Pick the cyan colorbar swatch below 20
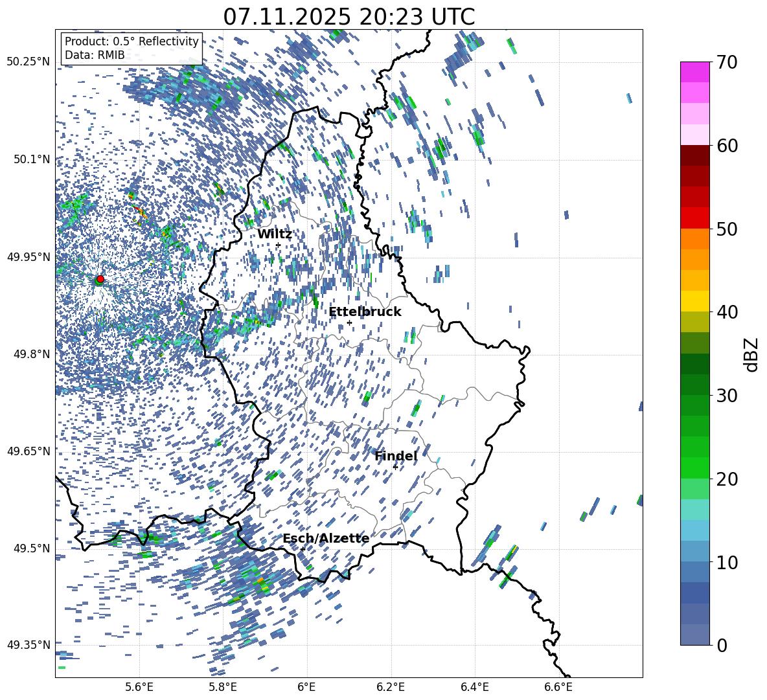 pos(695,509)
